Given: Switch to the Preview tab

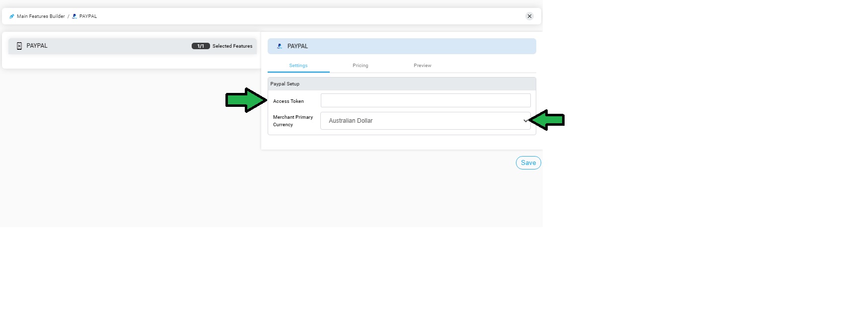Looking at the screenshot, I should (x=423, y=66).
